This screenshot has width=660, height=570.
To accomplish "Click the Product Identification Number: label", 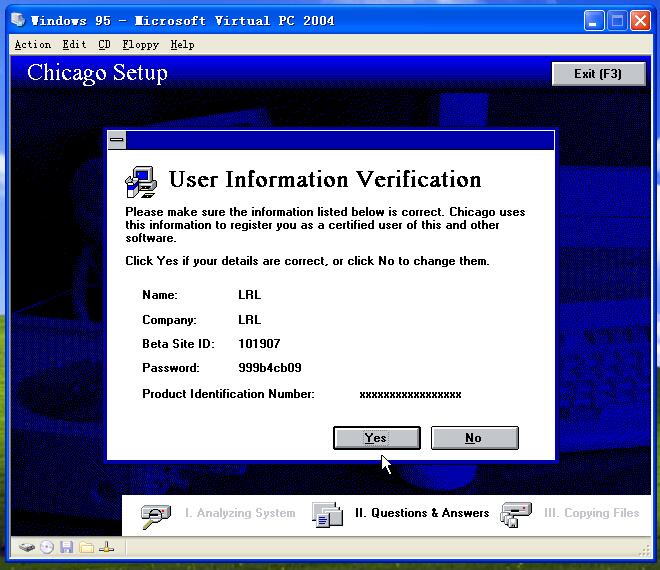I will click(x=229, y=394).
